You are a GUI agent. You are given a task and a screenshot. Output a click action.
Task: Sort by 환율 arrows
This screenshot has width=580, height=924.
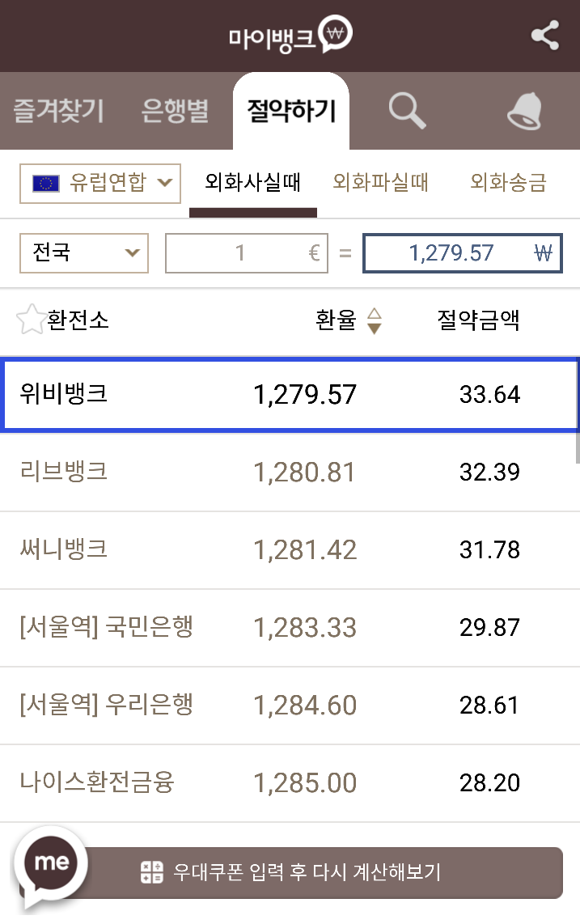pos(375,320)
